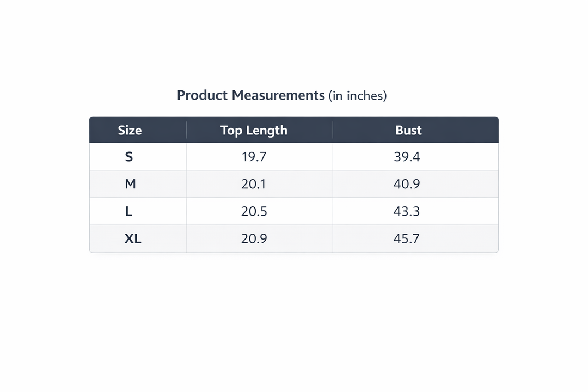The width and height of the screenshot is (588, 392).
Task: Click the word 'Product' in the title
Action: (x=202, y=95)
